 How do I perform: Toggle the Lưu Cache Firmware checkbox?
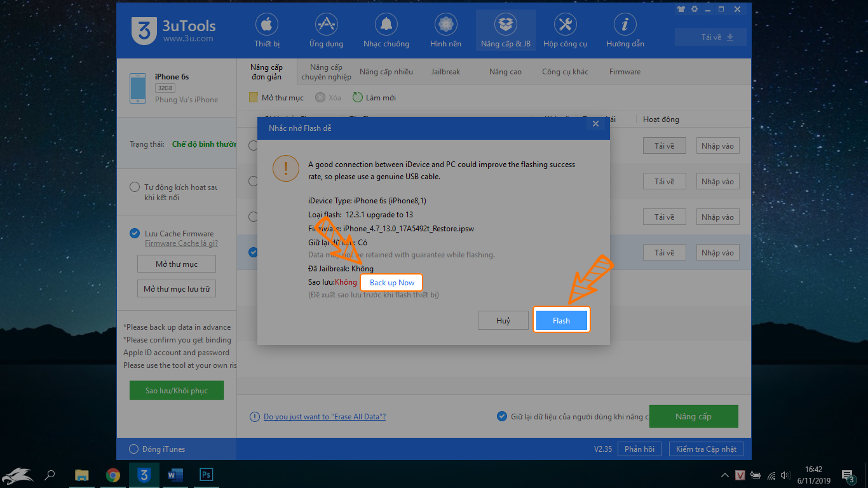[134, 233]
